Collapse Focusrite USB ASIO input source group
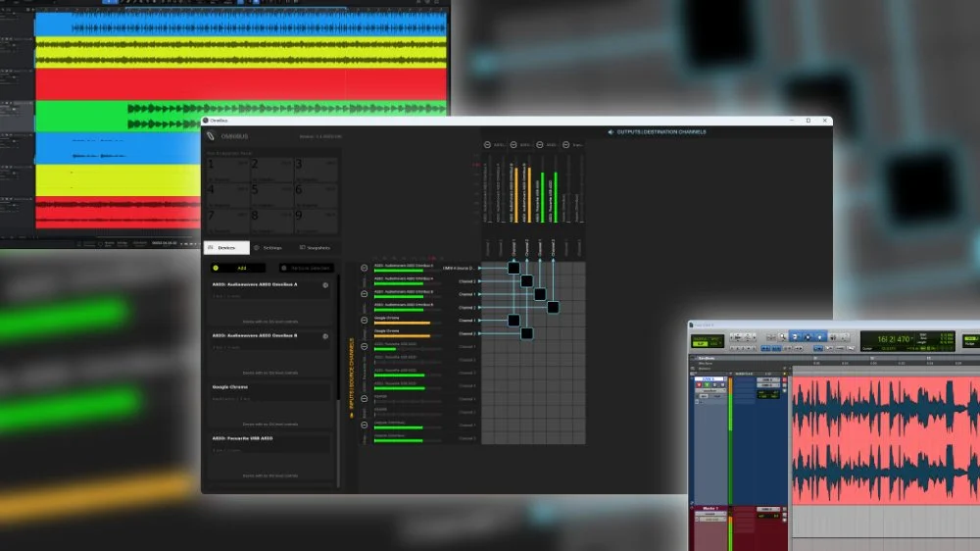The image size is (980, 551). click(365, 346)
